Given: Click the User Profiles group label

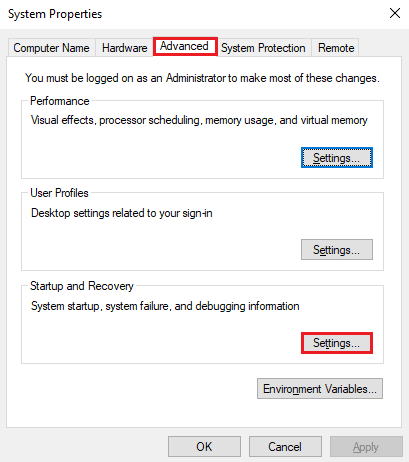Looking at the screenshot, I should [59, 193].
